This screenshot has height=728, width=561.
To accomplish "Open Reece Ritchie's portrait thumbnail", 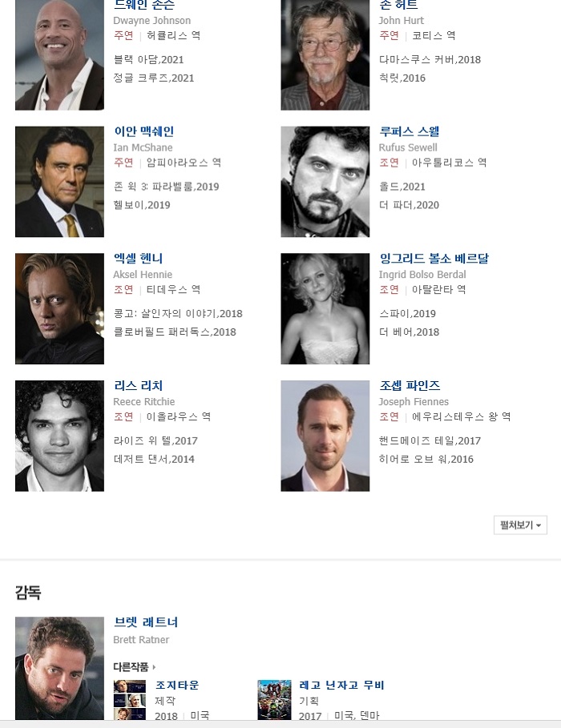I will pyautogui.click(x=59, y=436).
